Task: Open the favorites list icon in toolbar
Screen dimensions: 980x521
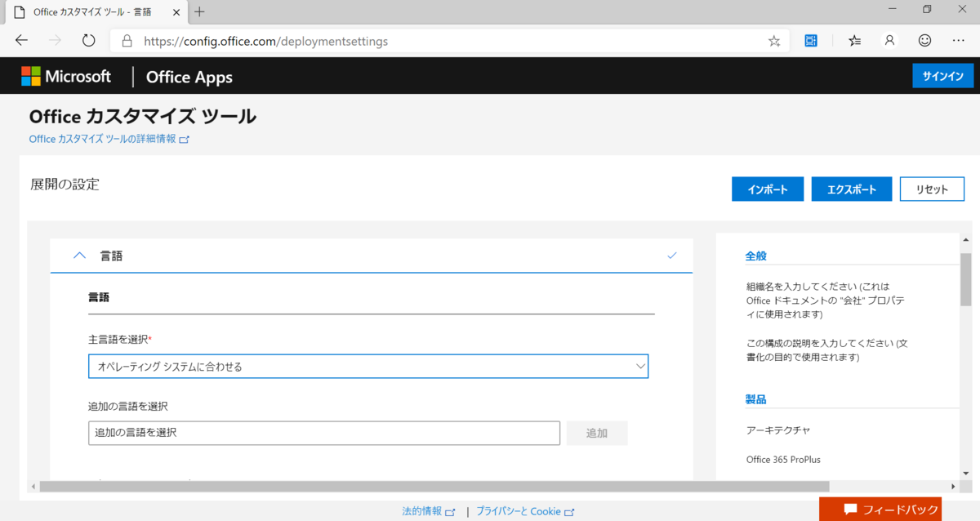Action: [x=854, y=40]
